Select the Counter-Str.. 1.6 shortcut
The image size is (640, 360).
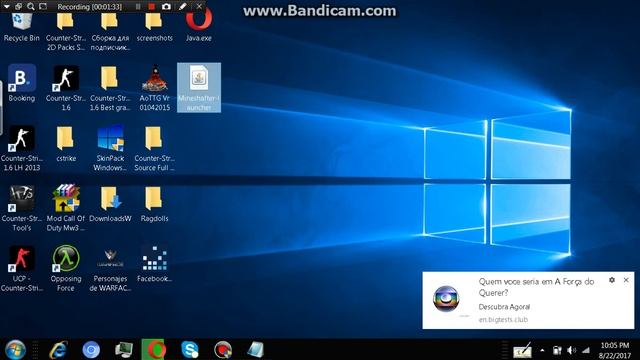click(x=66, y=88)
